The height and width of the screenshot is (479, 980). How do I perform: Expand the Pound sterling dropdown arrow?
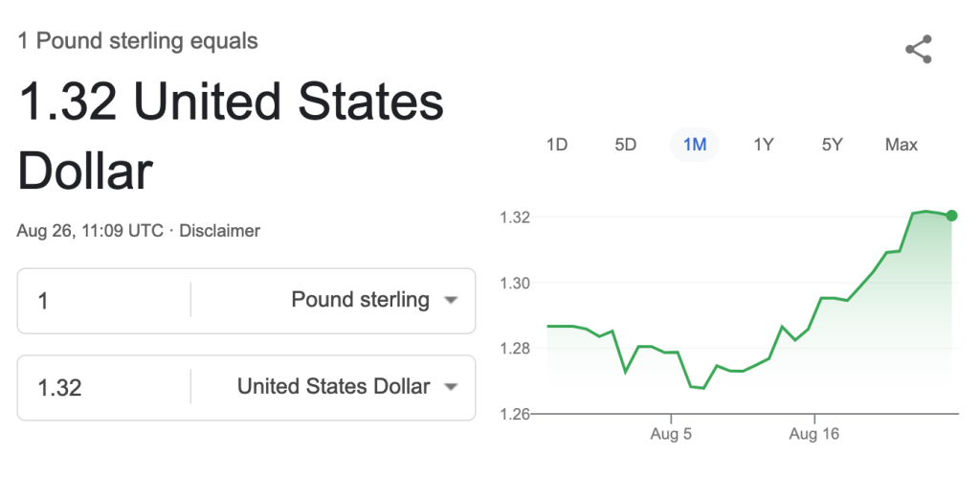click(x=451, y=300)
